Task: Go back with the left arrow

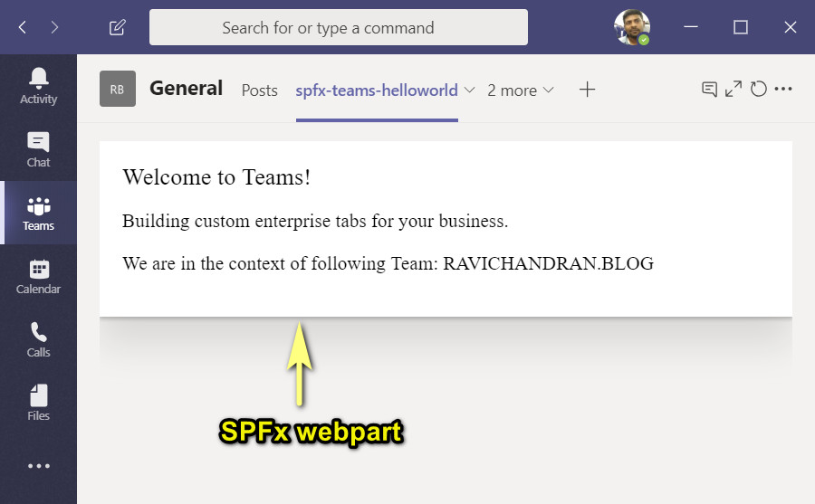Action: click(x=23, y=27)
